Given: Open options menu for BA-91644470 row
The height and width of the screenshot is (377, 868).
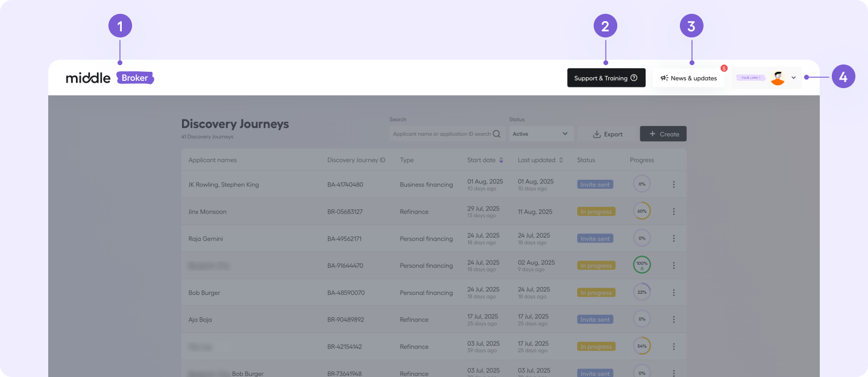Looking at the screenshot, I should coord(674,265).
